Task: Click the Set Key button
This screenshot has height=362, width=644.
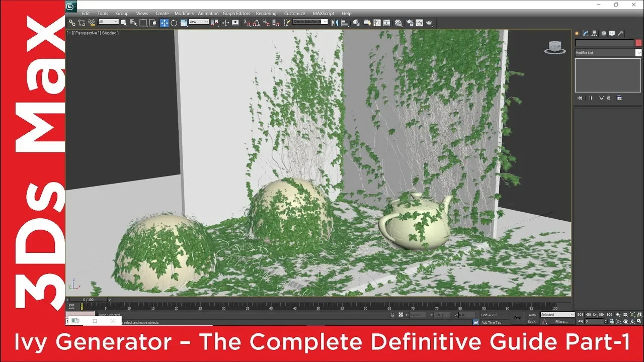Action: [532, 322]
